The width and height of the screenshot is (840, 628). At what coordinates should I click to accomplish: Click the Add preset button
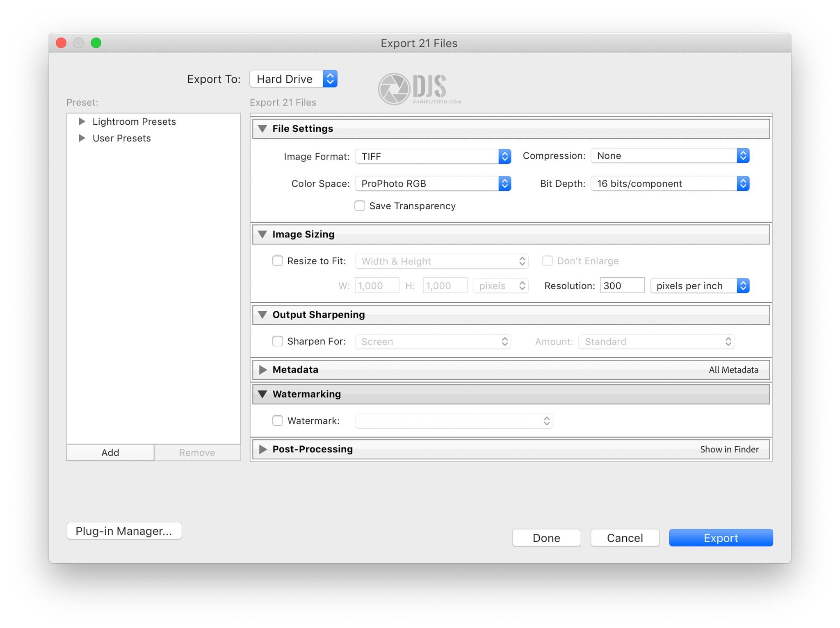[x=110, y=452]
